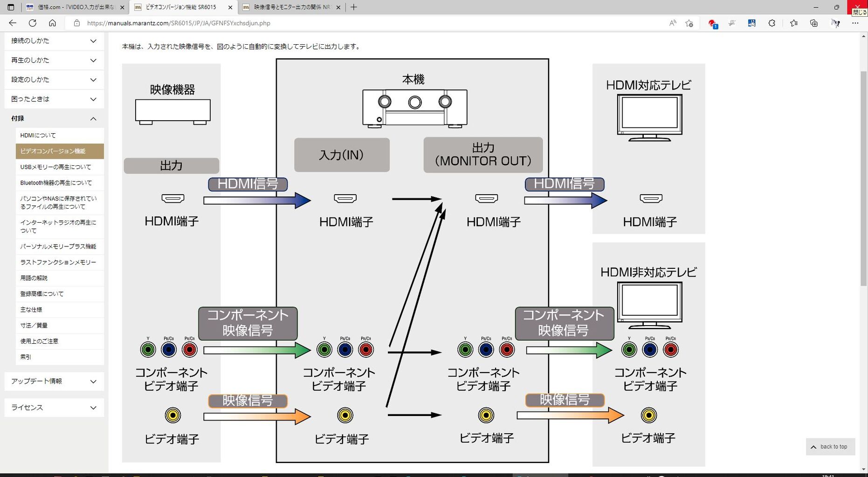
Task: Collapse the 付録 section
Action: click(x=54, y=119)
